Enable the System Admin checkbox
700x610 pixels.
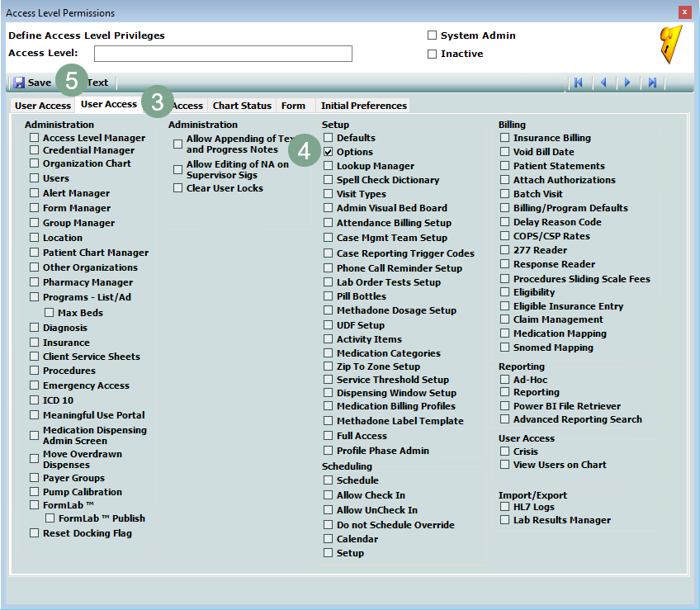pyautogui.click(x=432, y=35)
